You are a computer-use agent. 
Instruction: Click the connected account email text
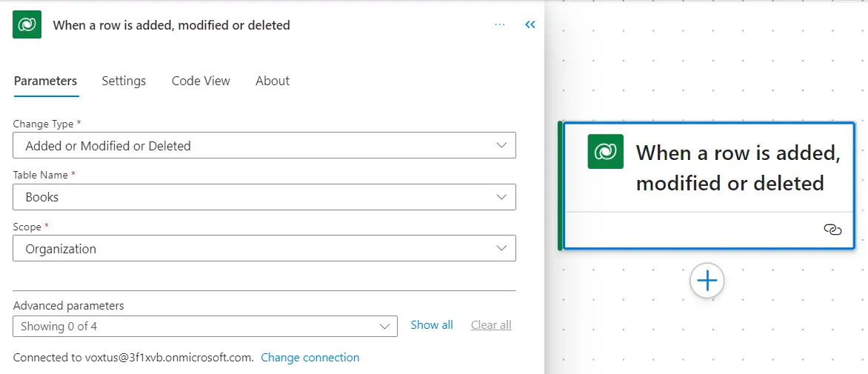click(x=170, y=358)
